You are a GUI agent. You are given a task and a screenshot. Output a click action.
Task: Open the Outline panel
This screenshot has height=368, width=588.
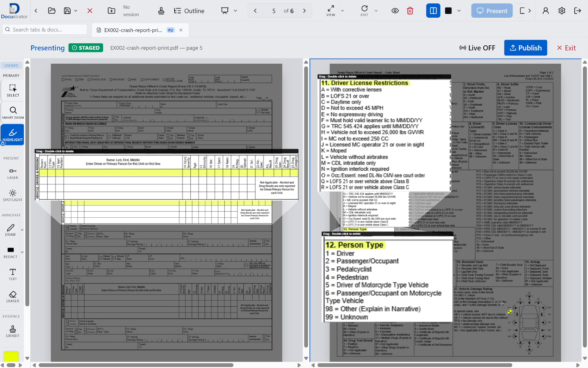(189, 11)
